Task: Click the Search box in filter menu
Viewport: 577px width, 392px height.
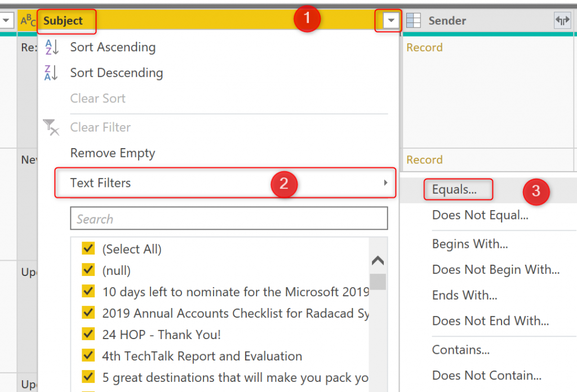Action: tap(229, 219)
